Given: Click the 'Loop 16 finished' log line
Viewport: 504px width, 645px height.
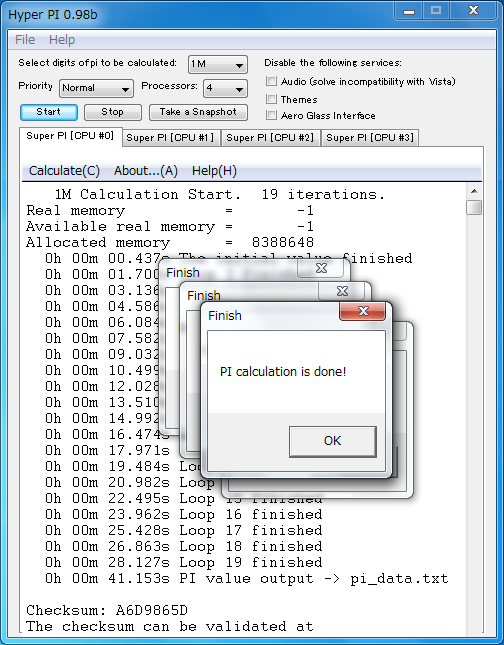Looking at the screenshot, I should point(183,515).
